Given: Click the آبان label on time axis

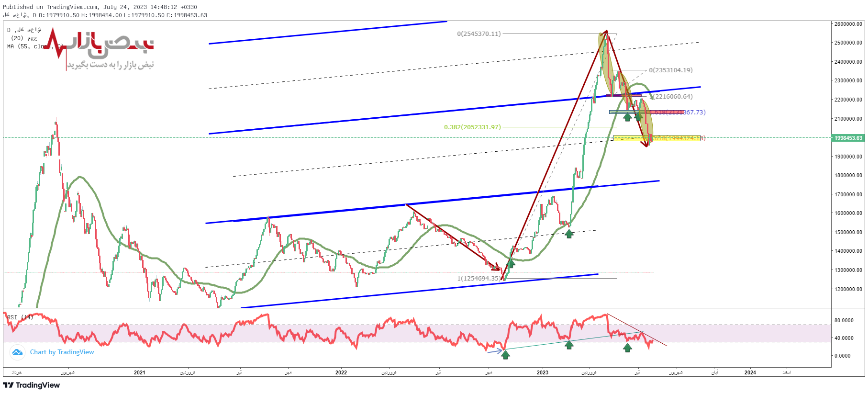Looking at the screenshot, I should [x=714, y=372].
